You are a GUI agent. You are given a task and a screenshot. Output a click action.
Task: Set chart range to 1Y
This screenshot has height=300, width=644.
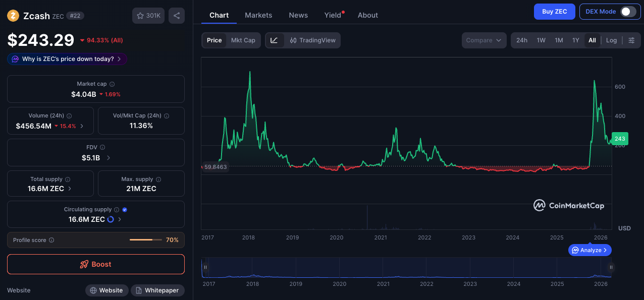click(x=575, y=40)
